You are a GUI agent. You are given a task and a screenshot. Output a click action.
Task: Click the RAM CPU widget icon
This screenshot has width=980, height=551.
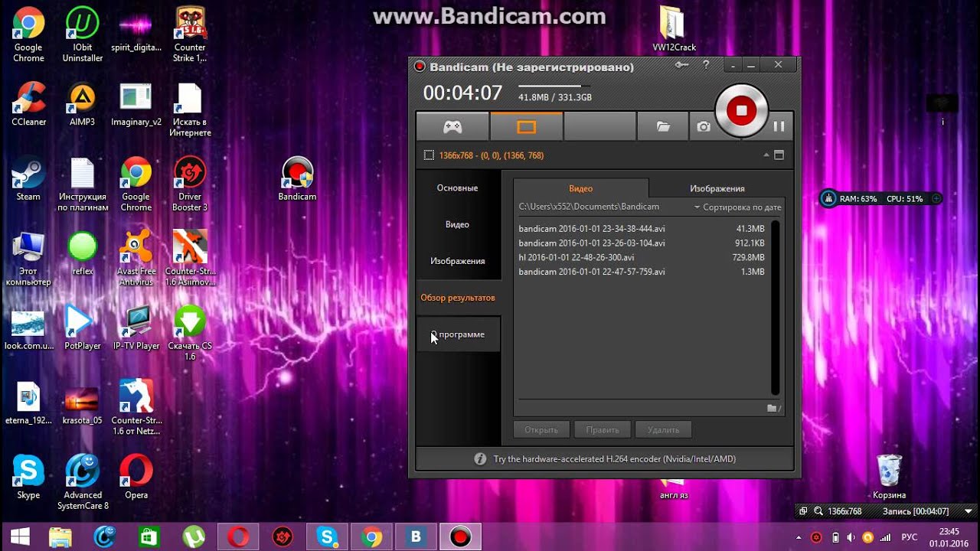(x=828, y=199)
